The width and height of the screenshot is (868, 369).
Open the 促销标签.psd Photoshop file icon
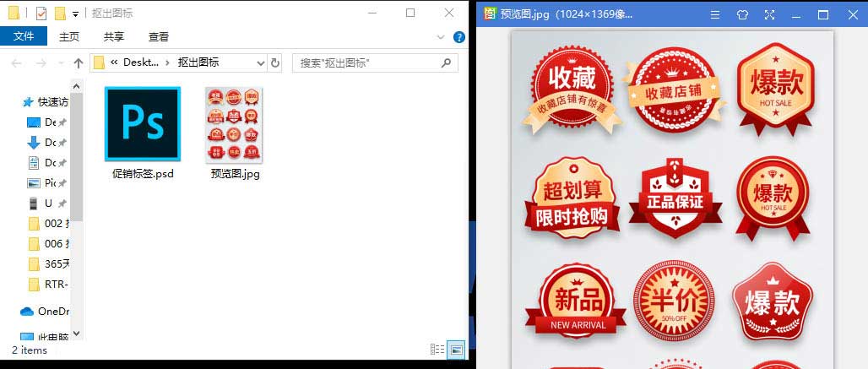click(x=143, y=124)
